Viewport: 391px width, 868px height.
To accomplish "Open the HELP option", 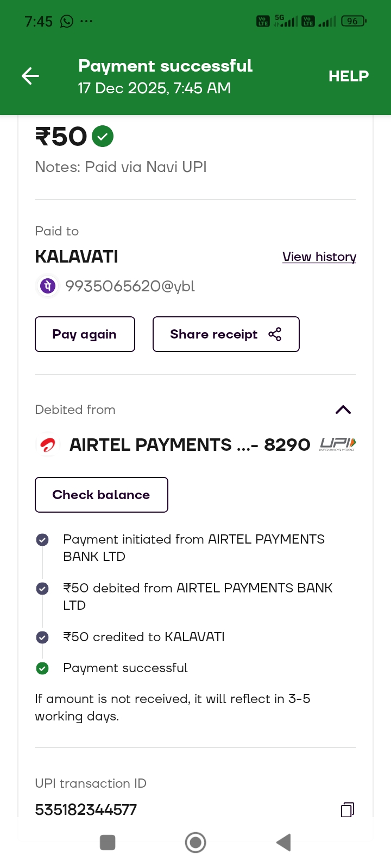I will click(348, 76).
